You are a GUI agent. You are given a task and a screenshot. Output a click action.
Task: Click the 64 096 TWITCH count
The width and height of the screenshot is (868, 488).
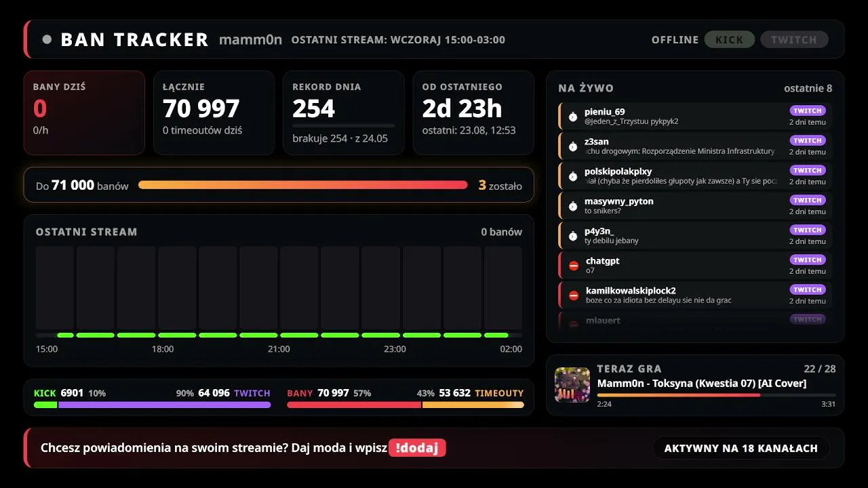tap(214, 393)
